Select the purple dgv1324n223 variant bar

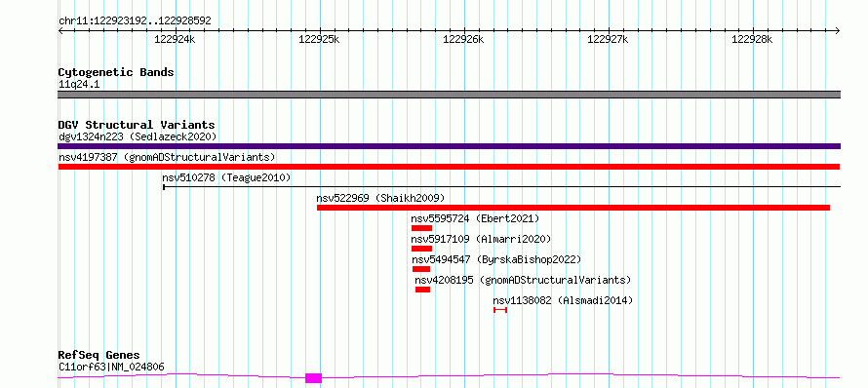449,146
